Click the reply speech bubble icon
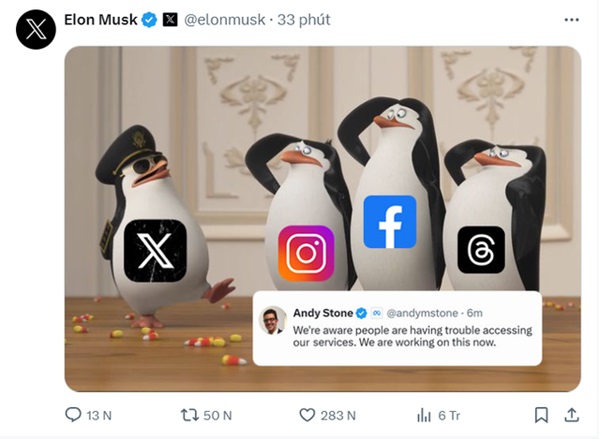 click(x=73, y=415)
